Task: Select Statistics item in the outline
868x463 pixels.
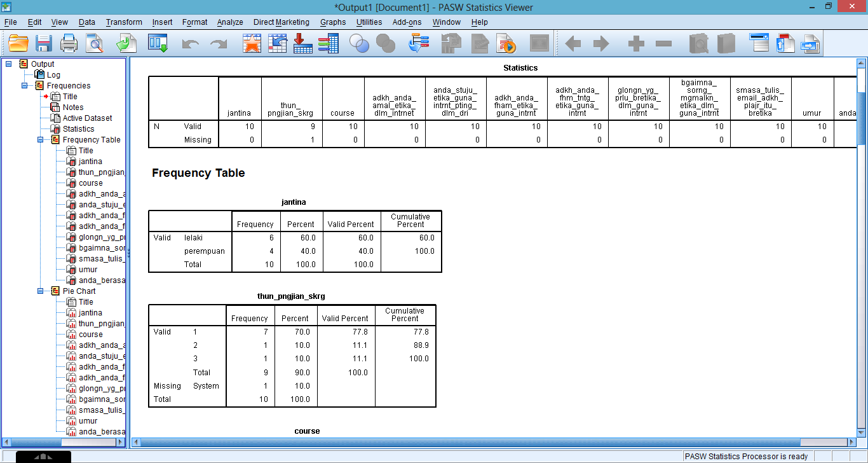Action: [78, 128]
